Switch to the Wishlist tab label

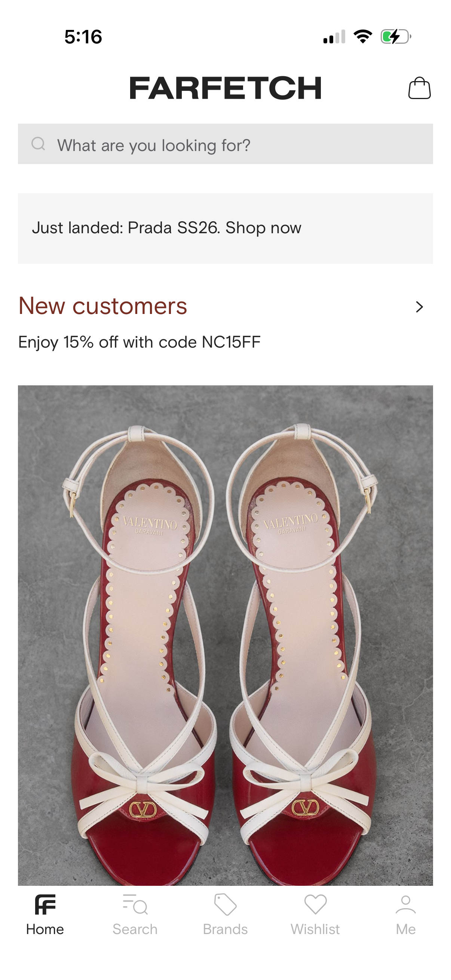[x=316, y=929]
